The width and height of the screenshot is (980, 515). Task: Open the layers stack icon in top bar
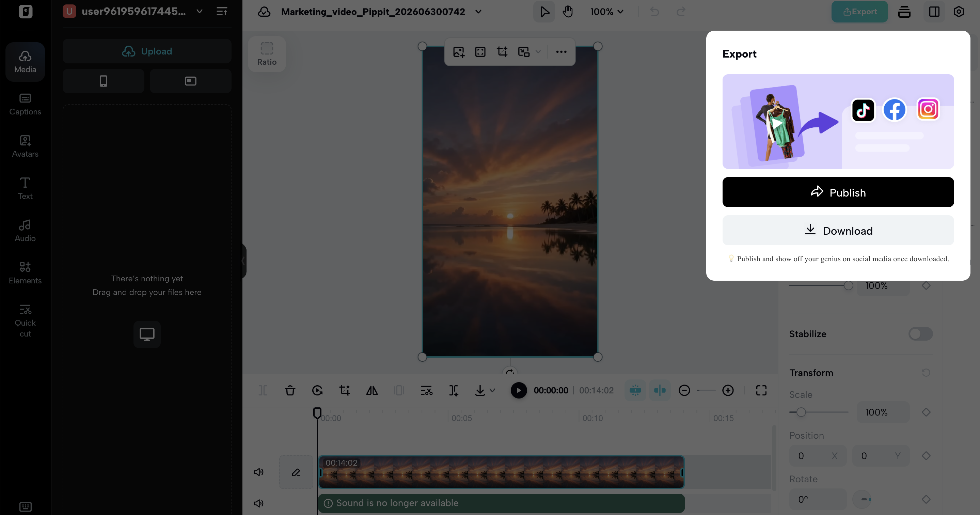pos(904,12)
